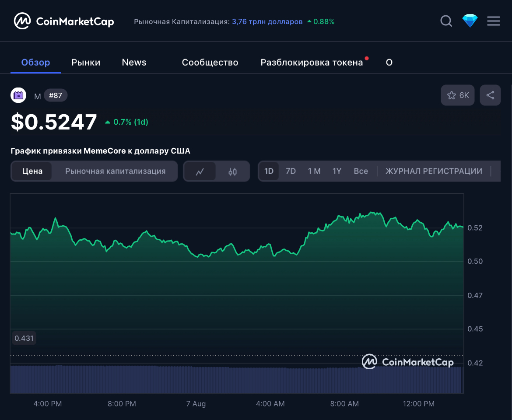Click the График привязки MemeCore heading
Image resolution: width=512 pixels, height=420 pixels.
(100, 151)
